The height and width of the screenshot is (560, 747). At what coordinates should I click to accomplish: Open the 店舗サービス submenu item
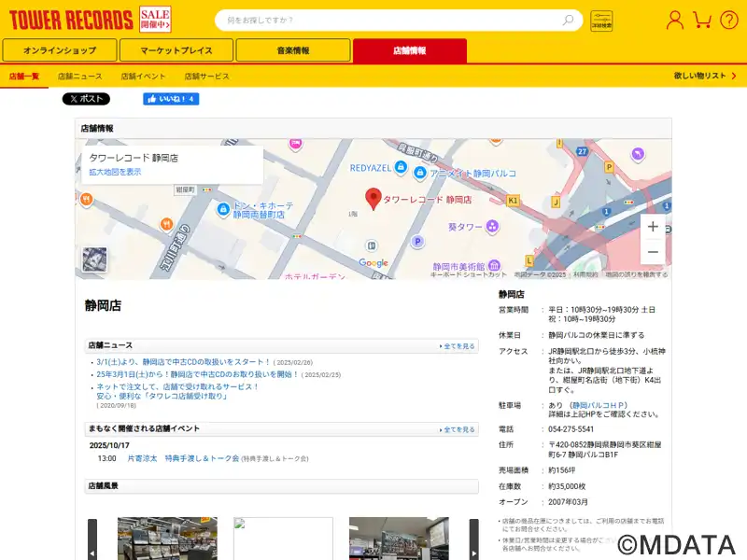coord(206,77)
